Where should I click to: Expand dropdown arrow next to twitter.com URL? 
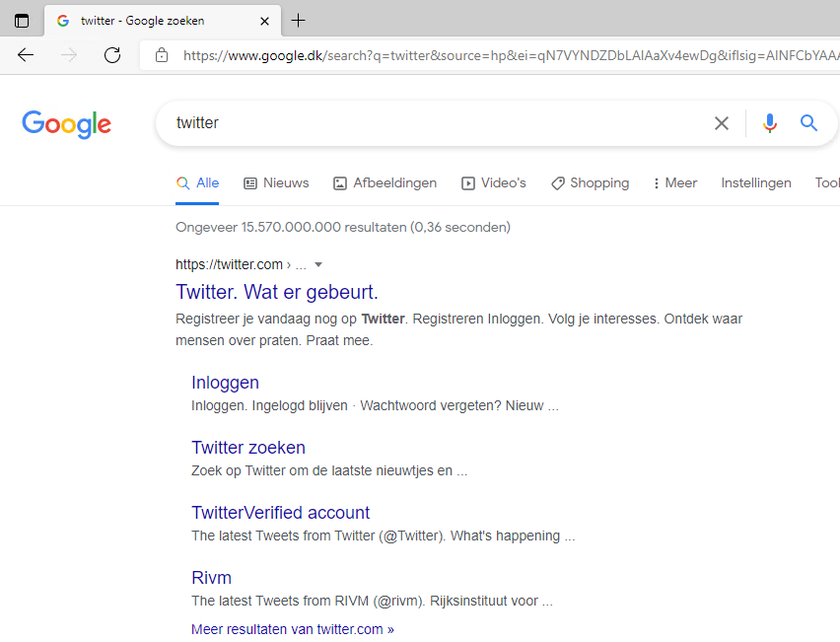coord(318,264)
